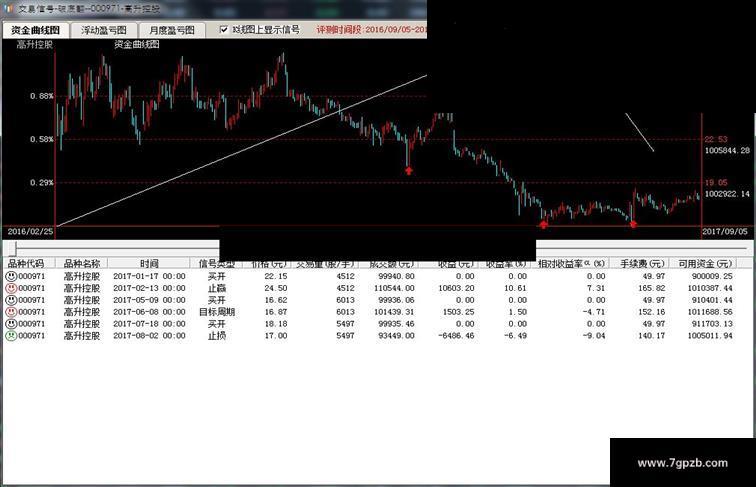Click the time cell 2017-08-02 00:00
Image resolution: width=756 pixels, height=487 pixels.
click(x=149, y=336)
